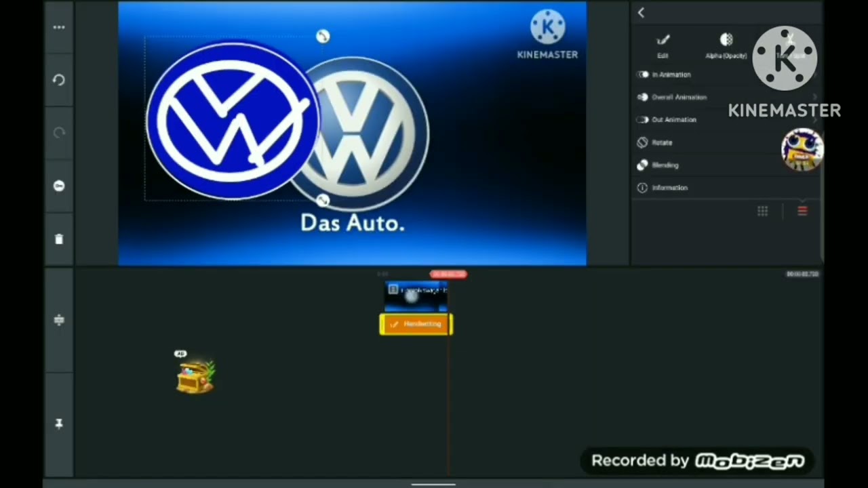Delete the selected layer with trash icon

coord(59,239)
